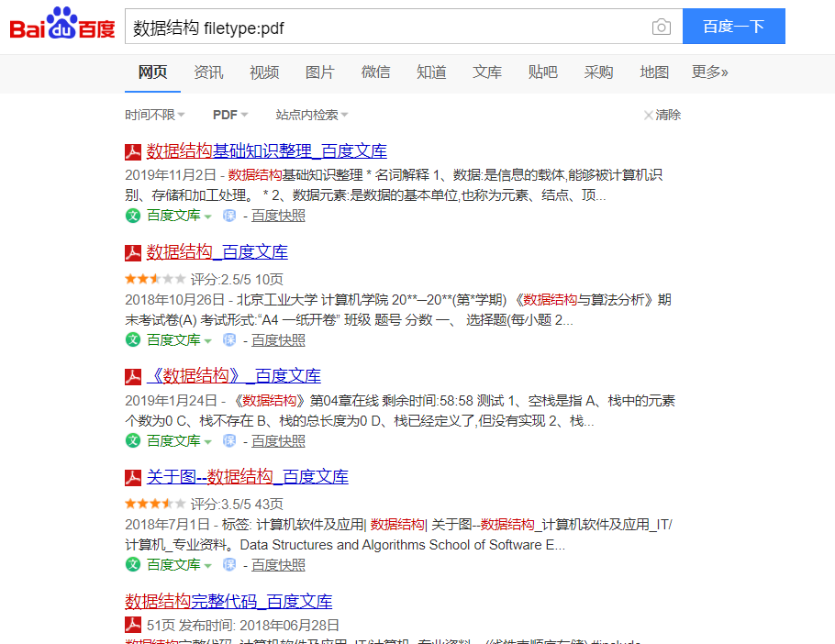This screenshot has width=835, height=644.
Task: Open result 数据结构完整代码_百度文库
Action: 228,602
